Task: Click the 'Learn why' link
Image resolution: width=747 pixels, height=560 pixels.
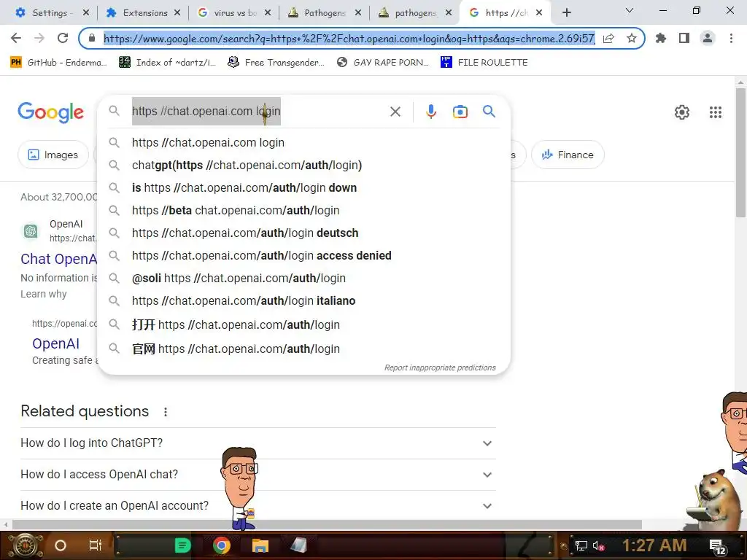Action: [x=43, y=294]
